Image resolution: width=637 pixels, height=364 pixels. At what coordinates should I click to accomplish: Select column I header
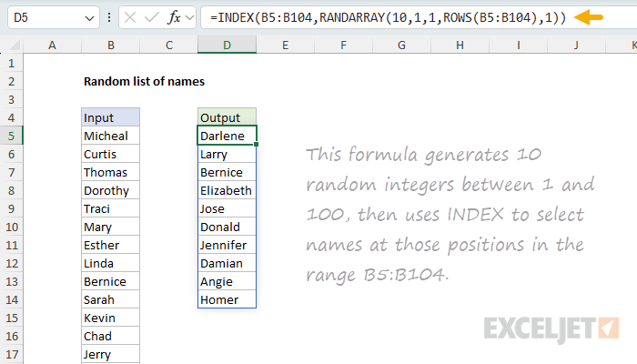click(519, 45)
